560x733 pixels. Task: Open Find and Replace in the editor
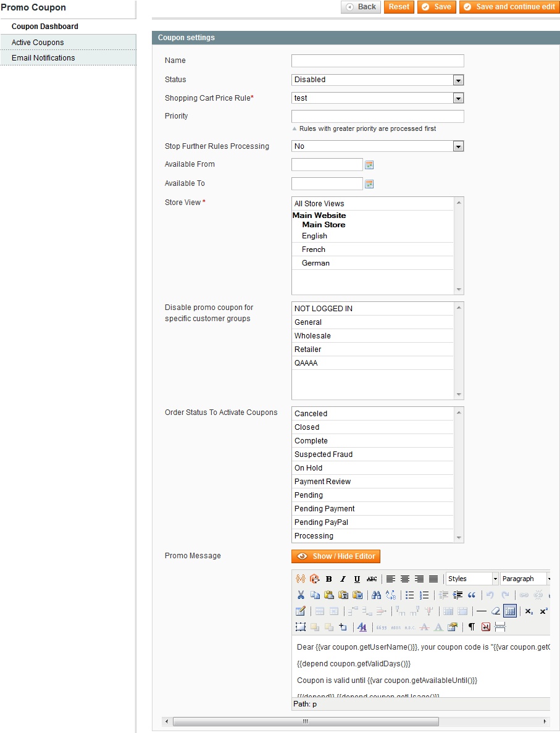[390, 595]
